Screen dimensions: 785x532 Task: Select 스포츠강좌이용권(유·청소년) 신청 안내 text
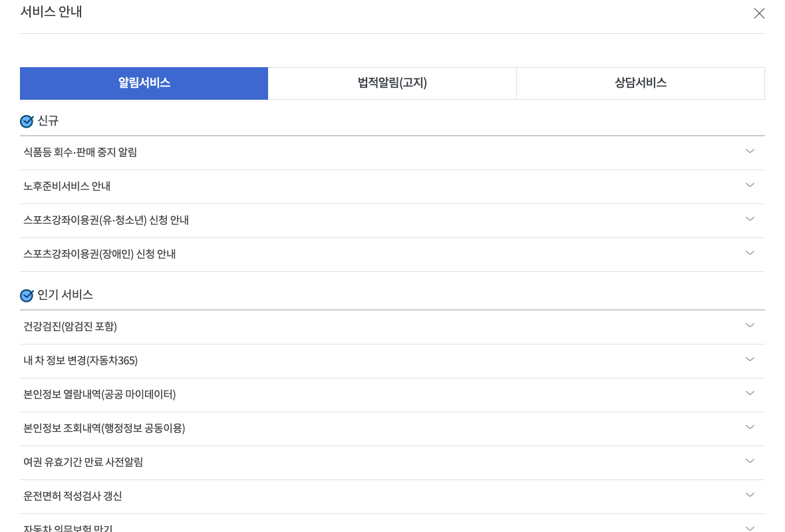(x=106, y=220)
